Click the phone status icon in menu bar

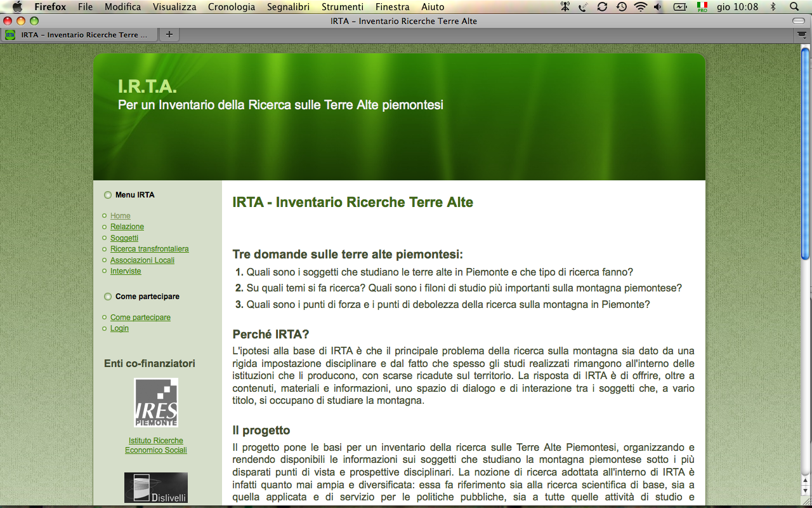point(583,7)
